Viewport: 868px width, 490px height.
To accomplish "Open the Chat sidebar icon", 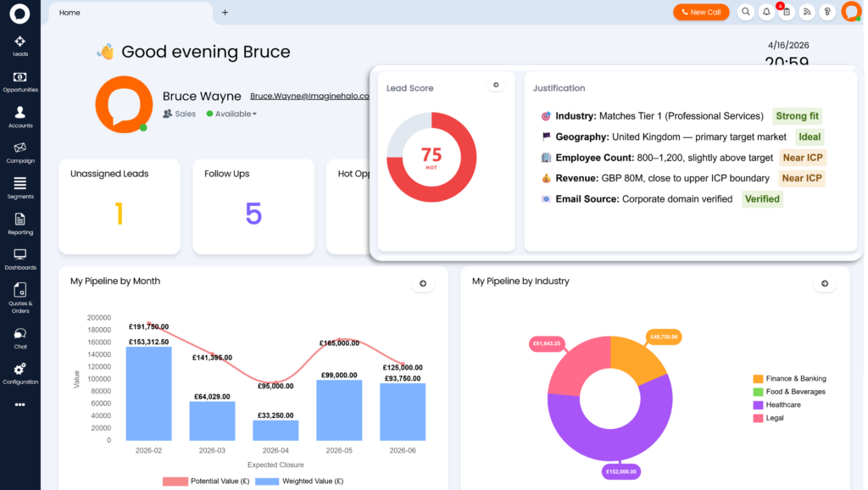I will tap(20, 338).
